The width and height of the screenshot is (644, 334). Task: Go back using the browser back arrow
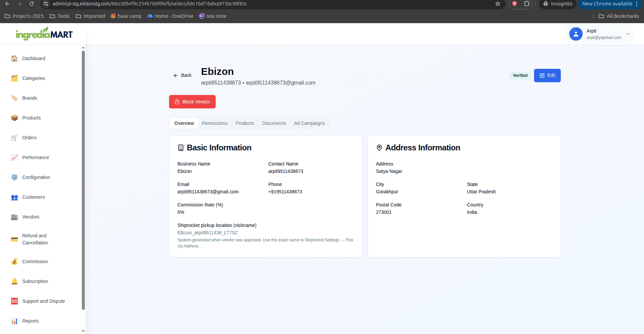click(7, 4)
